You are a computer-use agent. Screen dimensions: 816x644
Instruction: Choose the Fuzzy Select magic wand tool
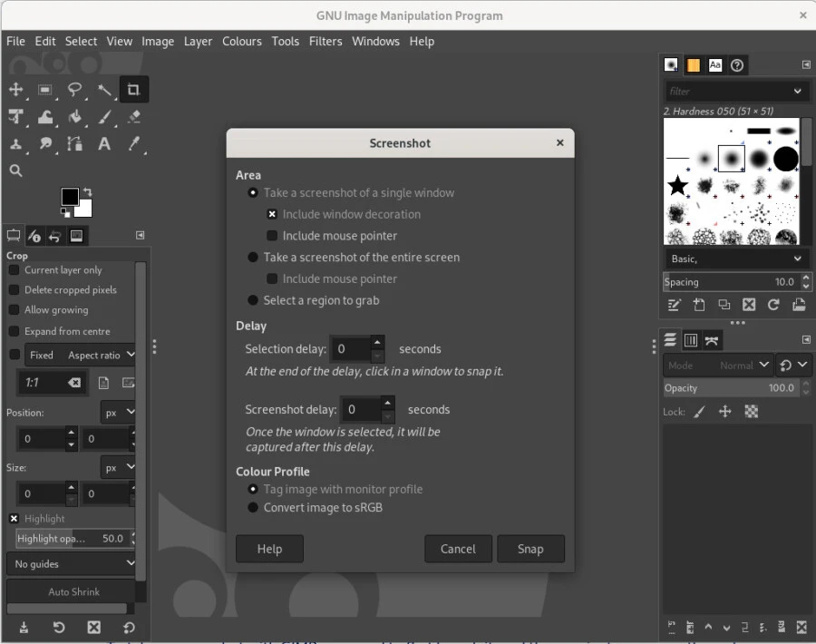(x=104, y=89)
